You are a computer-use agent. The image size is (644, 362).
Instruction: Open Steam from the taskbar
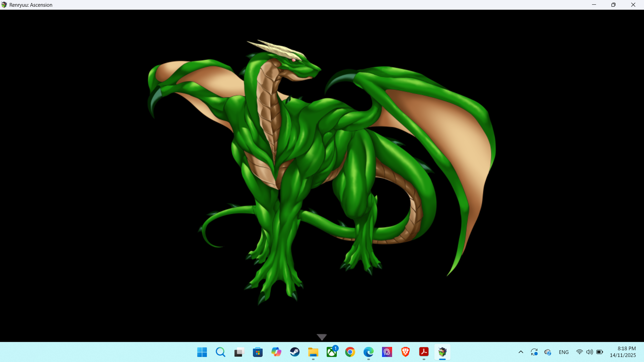(295, 352)
